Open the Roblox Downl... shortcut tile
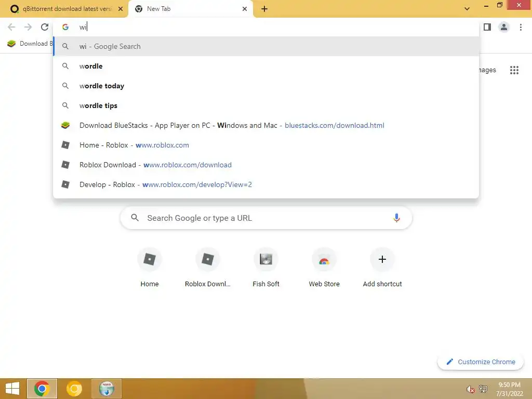 tap(208, 268)
